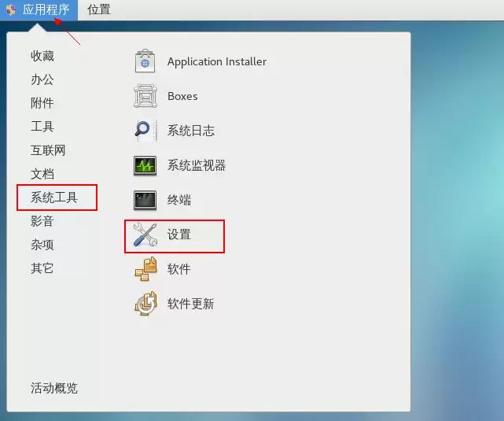
Task: Launch 软件 via its package icon
Action: click(145, 269)
